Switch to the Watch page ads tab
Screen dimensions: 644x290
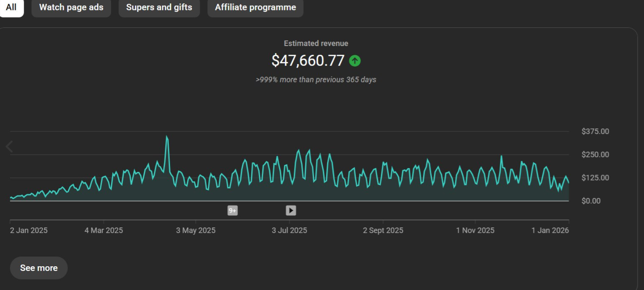(71, 7)
